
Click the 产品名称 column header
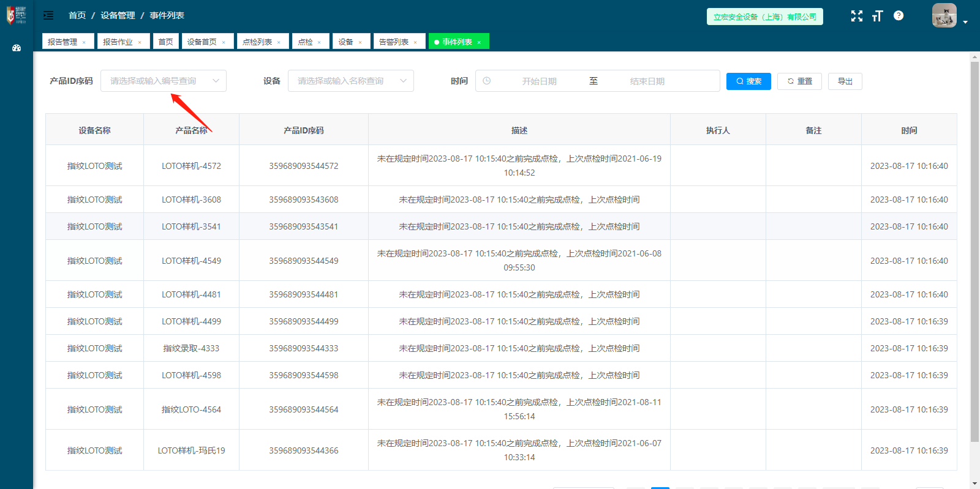[192, 130]
